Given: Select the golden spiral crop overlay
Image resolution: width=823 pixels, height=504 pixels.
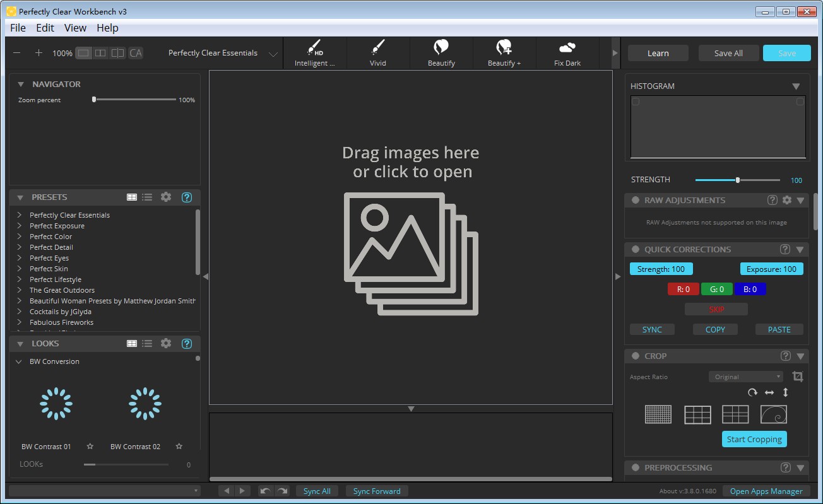Looking at the screenshot, I should pyautogui.click(x=773, y=414).
